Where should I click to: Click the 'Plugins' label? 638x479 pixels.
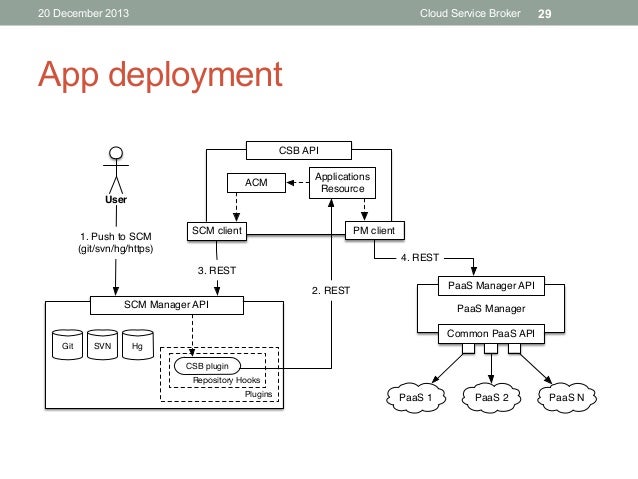click(258, 394)
